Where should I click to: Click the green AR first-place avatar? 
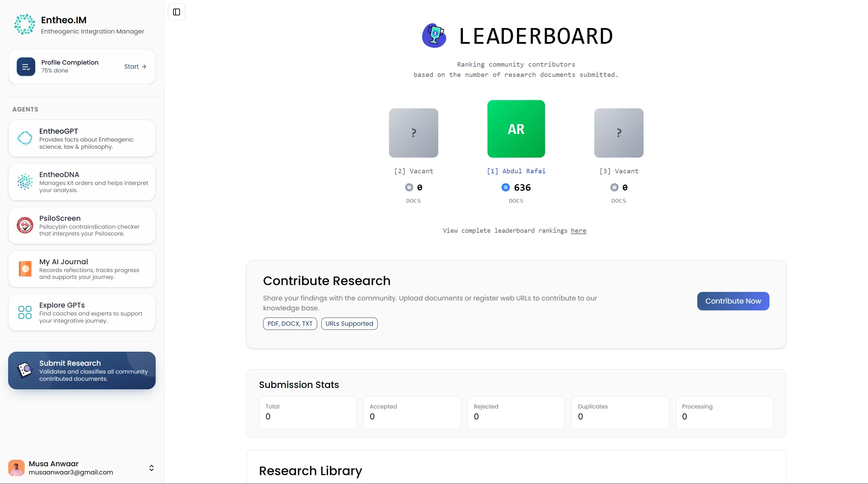[516, 129]
